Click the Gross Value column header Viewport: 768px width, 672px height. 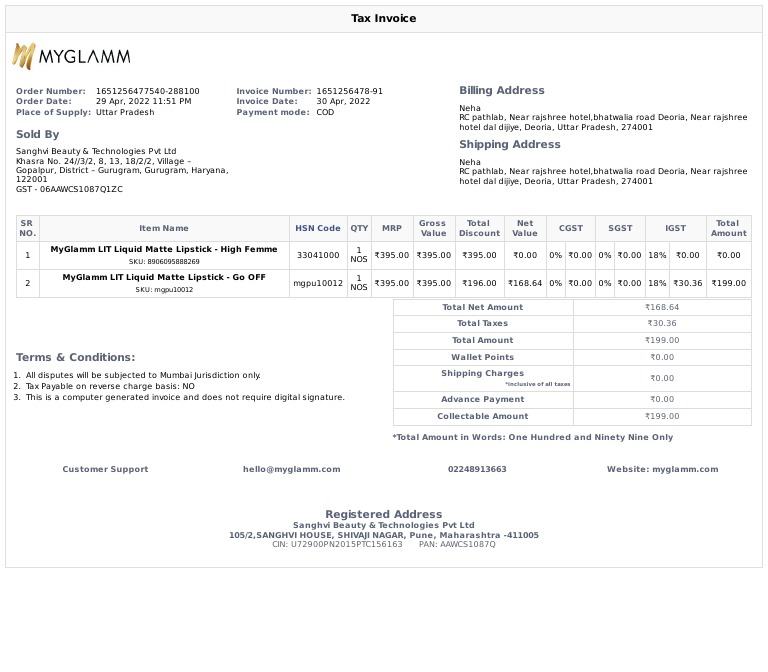click(x=432, y=228)
